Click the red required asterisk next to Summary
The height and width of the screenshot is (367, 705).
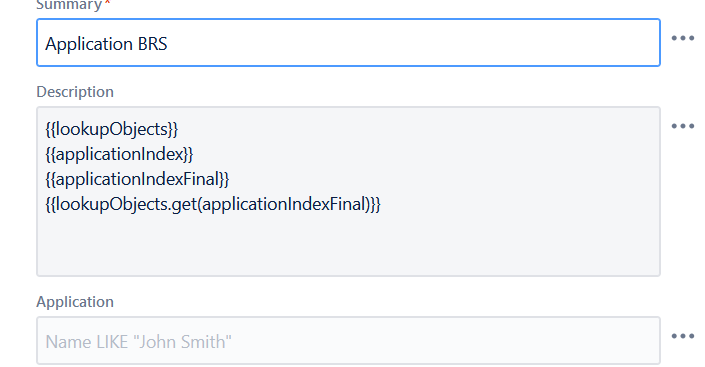tap(107, 3)
